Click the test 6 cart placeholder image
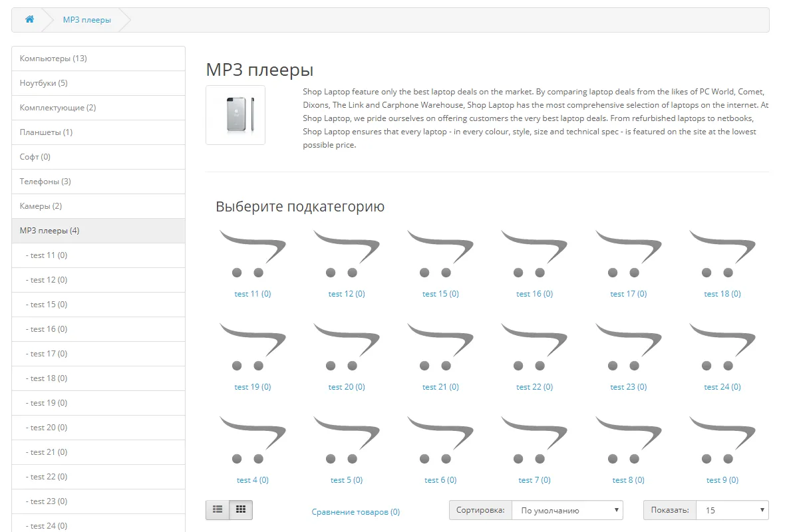The height and width of the screenshot is (532, 787). [440, 440]
